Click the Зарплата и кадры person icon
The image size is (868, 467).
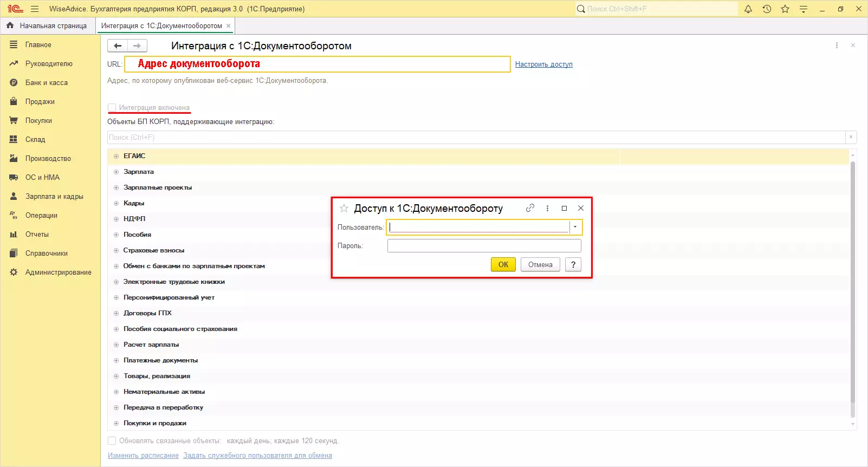(x=14, y=197)
